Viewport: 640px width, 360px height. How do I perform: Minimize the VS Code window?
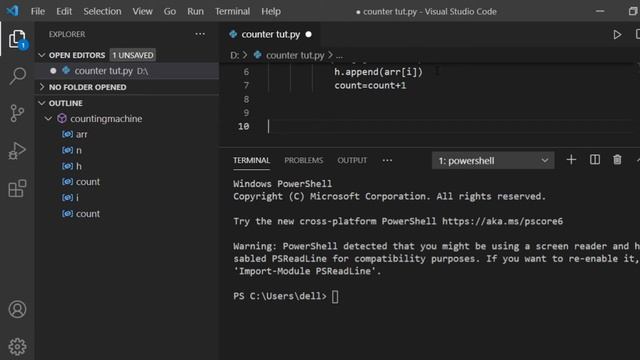point(600,11)
